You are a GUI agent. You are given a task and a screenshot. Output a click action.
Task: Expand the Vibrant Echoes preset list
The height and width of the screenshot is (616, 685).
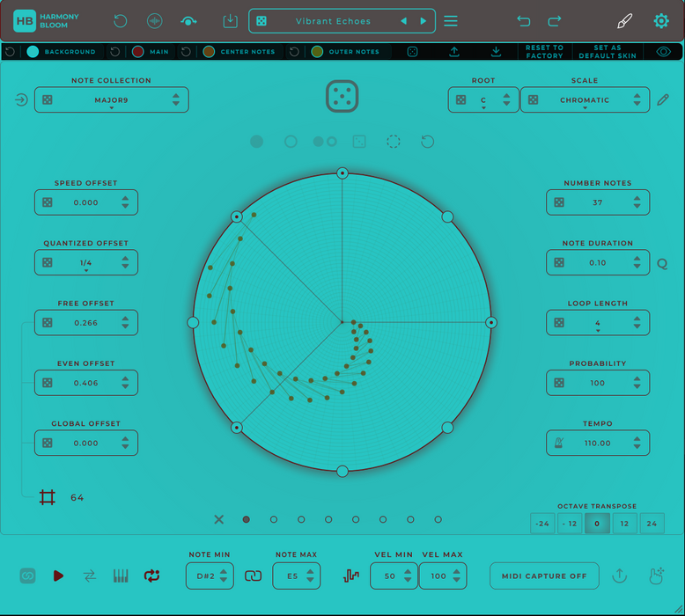[333, 21]
